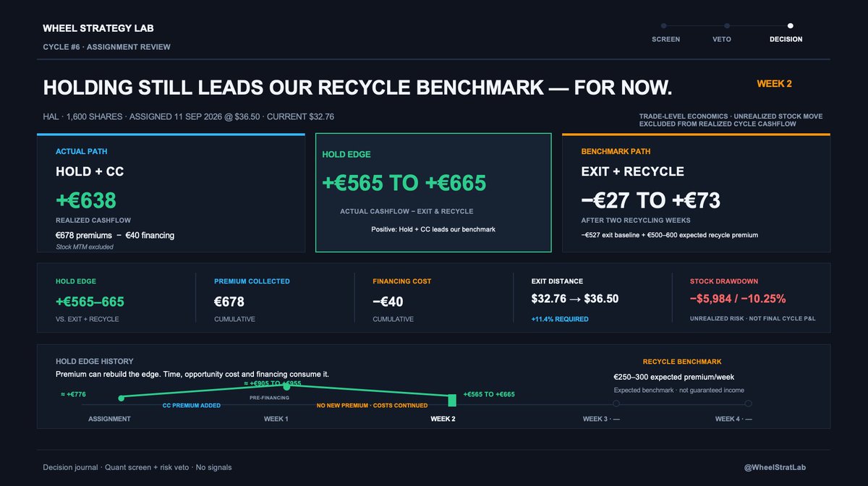Click the +11.4% REQUIRED label
This screenshot has height=486, width=868.
pyautogui.click(x=560, y=319)
